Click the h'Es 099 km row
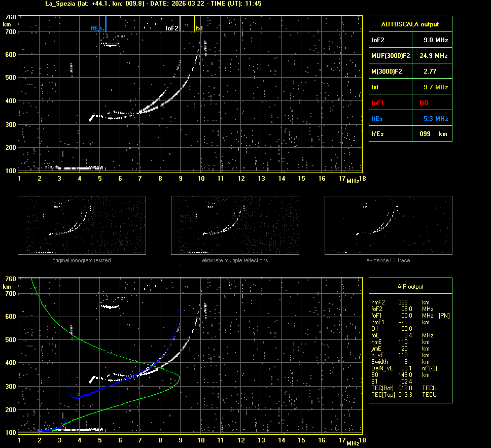This screenshot has width=491, height=448. 410,134
